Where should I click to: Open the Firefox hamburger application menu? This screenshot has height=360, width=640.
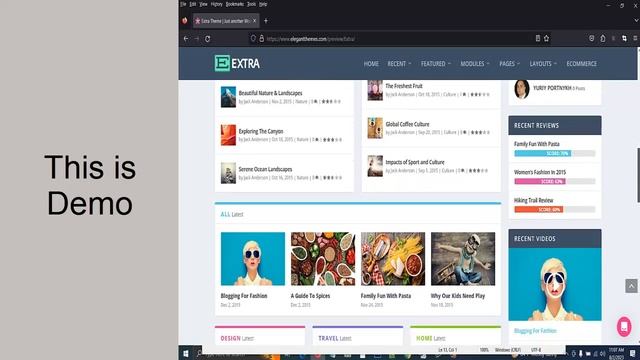635,38
